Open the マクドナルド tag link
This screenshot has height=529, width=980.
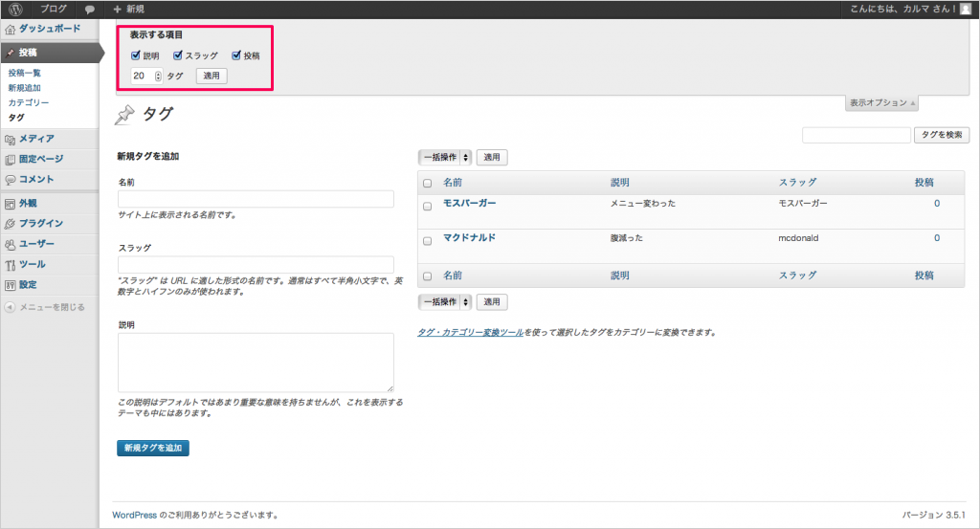coord(469,237)
